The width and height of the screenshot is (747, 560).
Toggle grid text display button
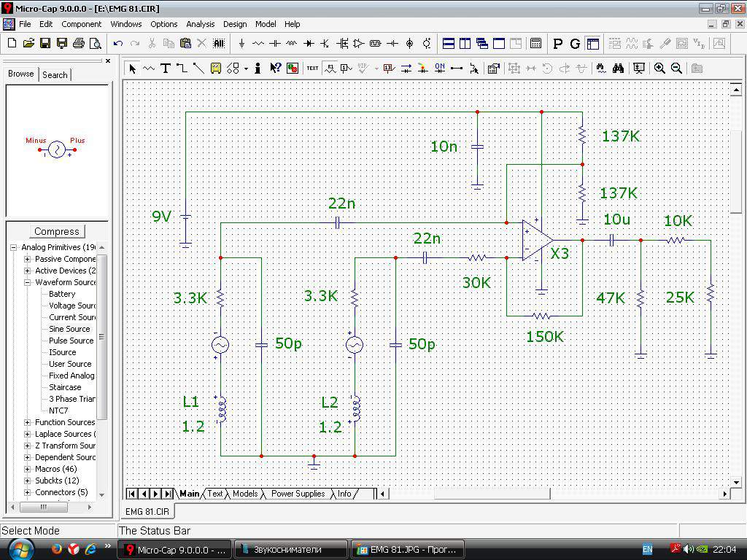tap(313, 69)
